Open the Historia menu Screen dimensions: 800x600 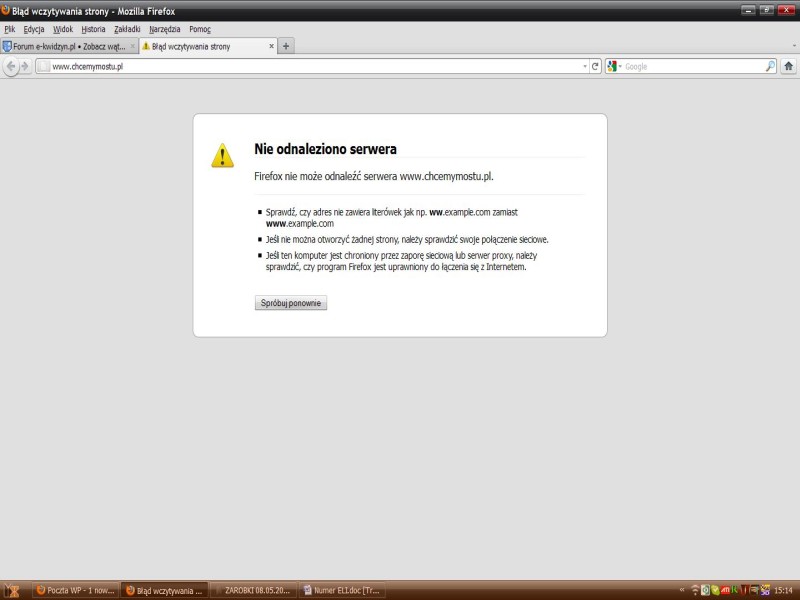tap(93, 29)
